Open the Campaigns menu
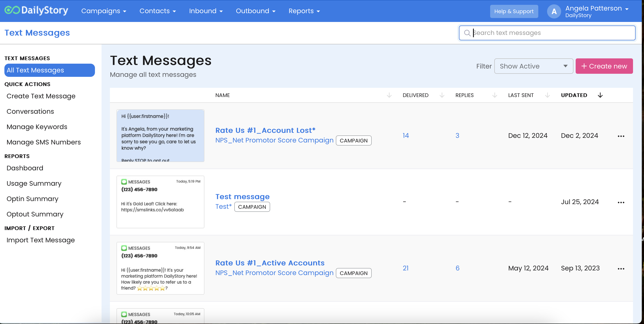This screenshot has width=644, height=324. [104, 11]
